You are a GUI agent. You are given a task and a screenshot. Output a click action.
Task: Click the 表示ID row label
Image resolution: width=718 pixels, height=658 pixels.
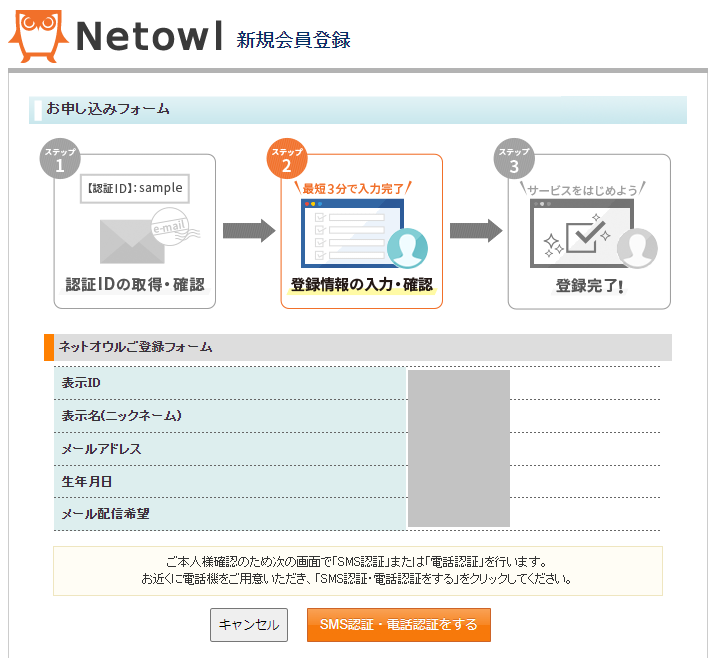pos(81,383)
